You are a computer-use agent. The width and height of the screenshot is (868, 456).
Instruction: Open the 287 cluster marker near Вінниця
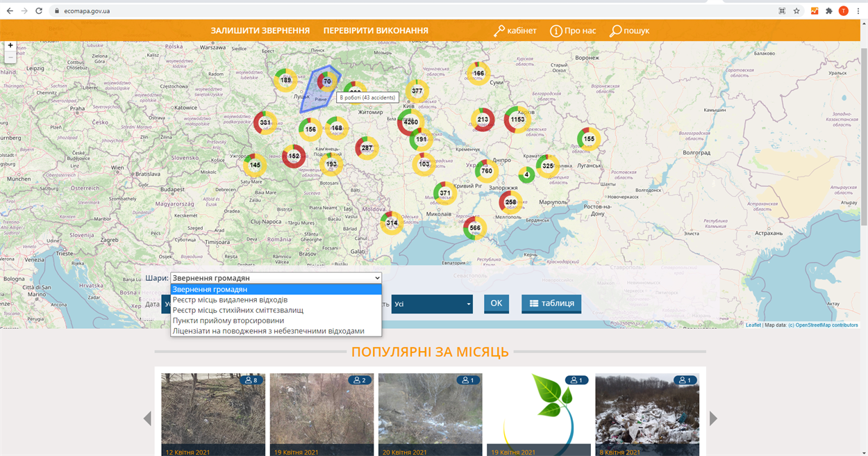click(367, 148)
